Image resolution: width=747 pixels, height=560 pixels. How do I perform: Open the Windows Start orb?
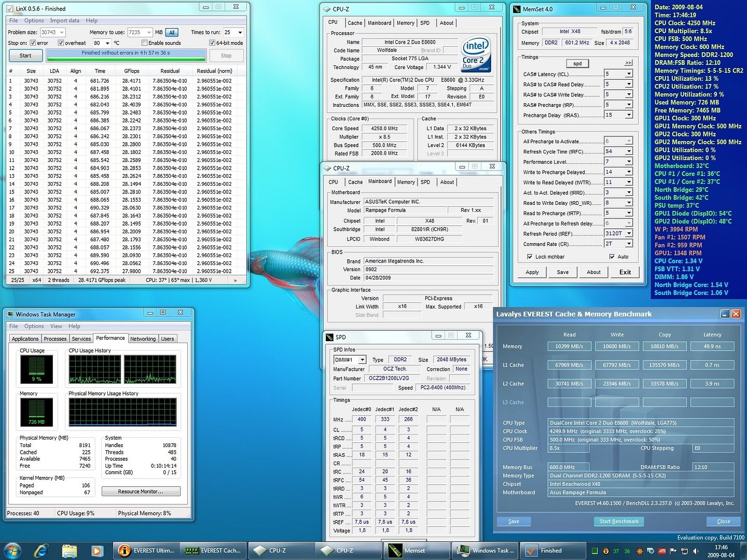[12, 550]
